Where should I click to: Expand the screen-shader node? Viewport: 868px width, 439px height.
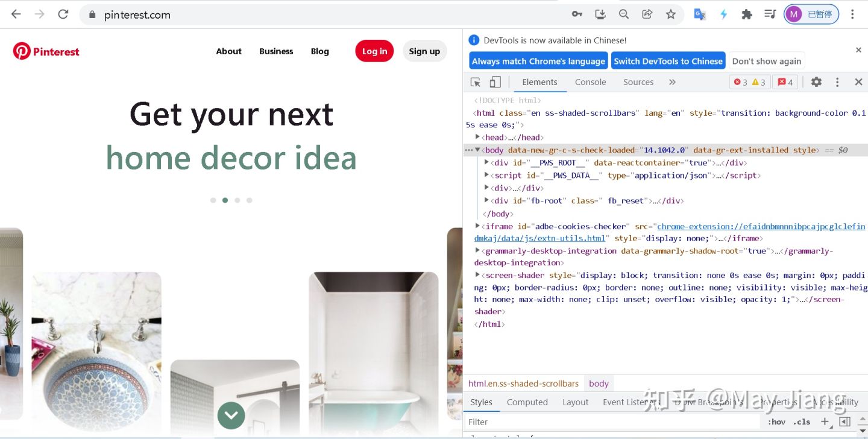[x=477, y=274]
